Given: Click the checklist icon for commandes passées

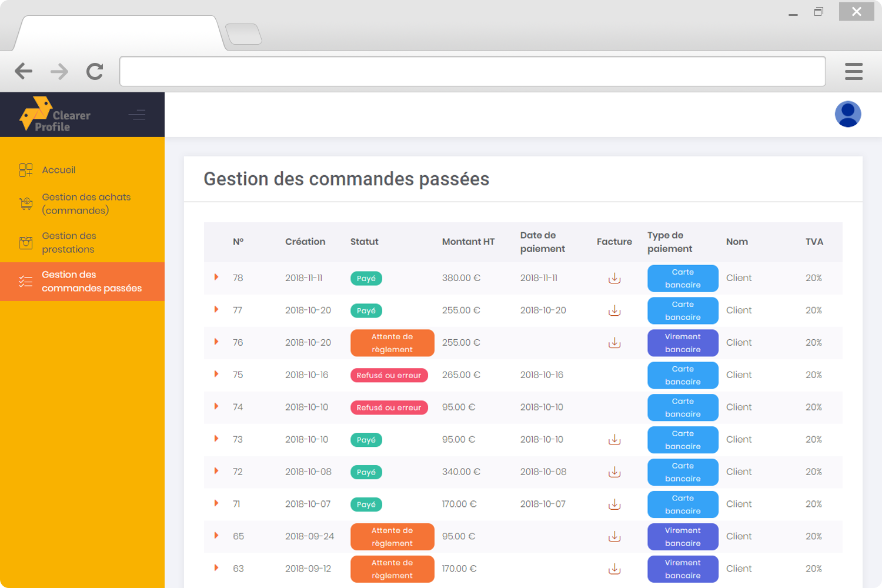Looking at the screenshot, I should pyautogui.click(x=26, y=281).
